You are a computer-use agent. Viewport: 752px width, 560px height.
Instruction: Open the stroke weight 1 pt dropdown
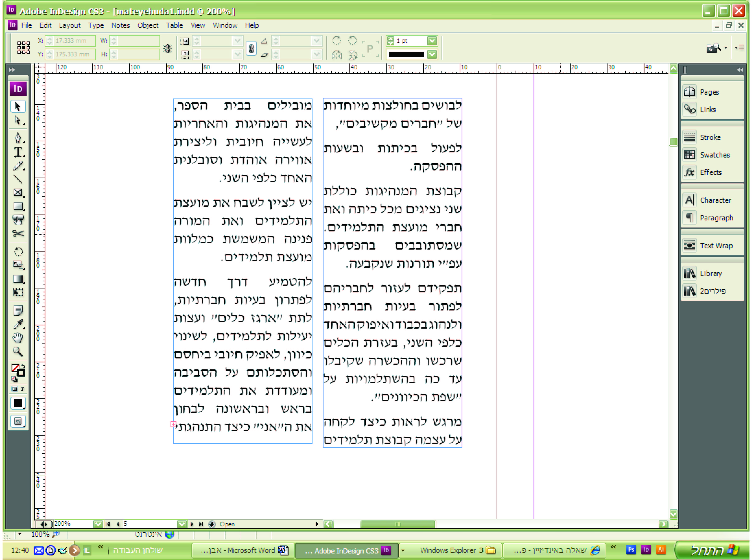(432, 41)
